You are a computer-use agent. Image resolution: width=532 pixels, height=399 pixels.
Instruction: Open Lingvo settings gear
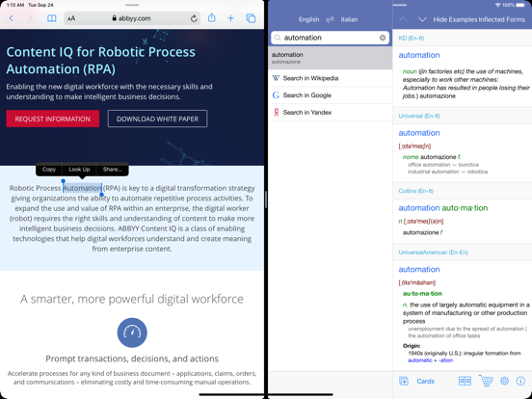pos(504,381)
